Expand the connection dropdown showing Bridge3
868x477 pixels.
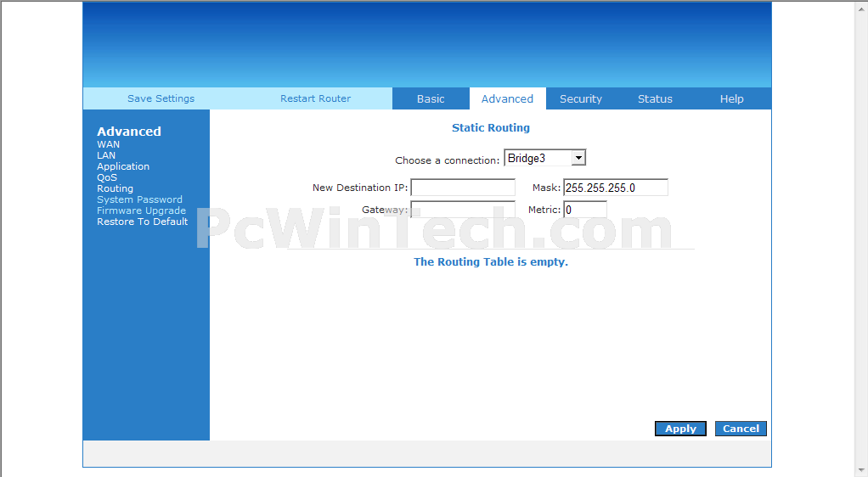coord(544,158)
